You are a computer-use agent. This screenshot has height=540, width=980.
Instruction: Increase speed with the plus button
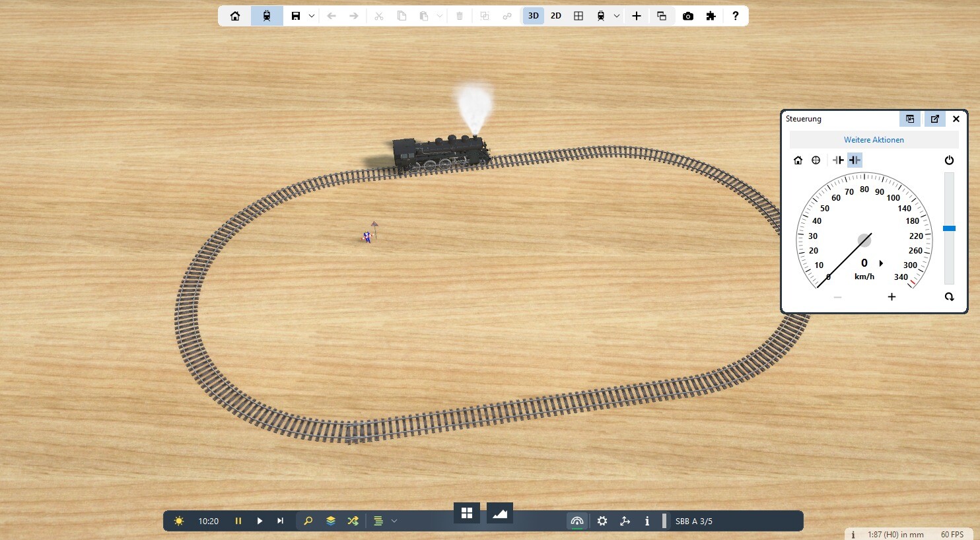(x=892, y=297)
